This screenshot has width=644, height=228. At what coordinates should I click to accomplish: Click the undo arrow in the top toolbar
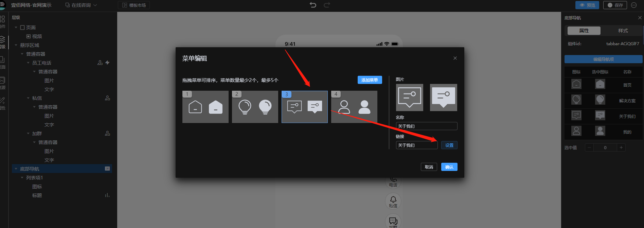(313, 5)
